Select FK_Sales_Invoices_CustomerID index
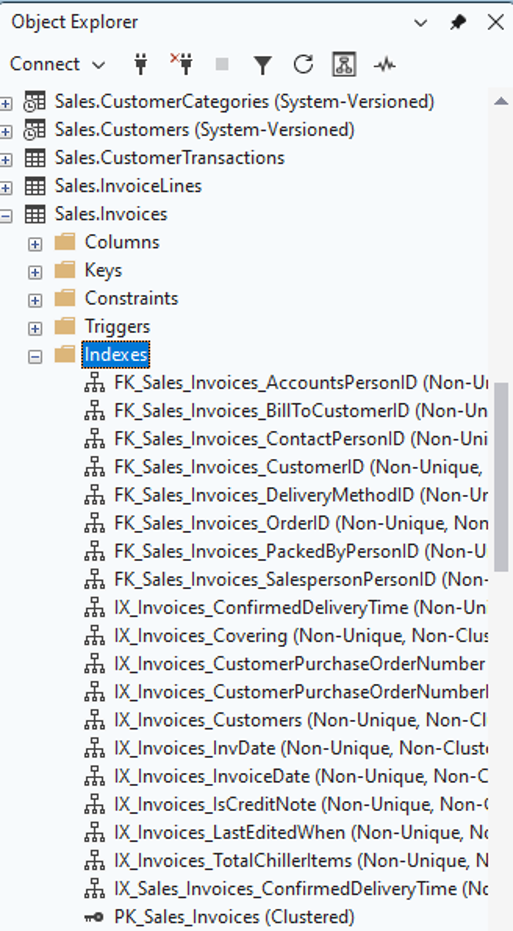Screen dimensions: 513x931 299,467
